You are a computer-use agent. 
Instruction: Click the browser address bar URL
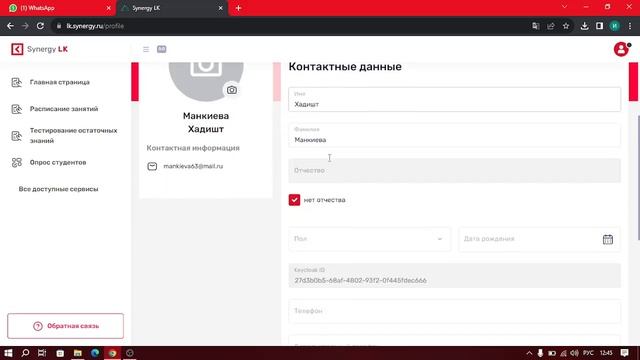point(95,26)
